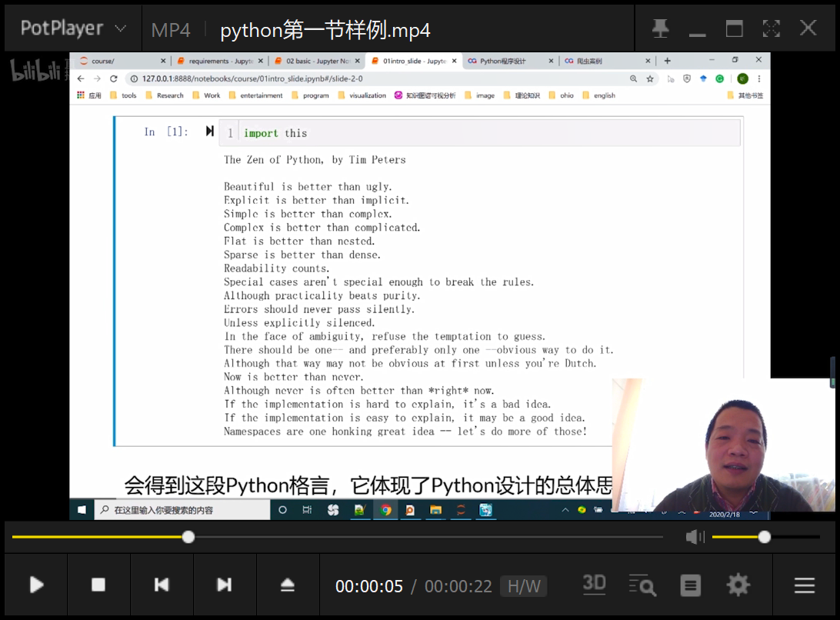Enter fullscreen mode
Viewport: 840px width, 620px height.
pos(771,29)
